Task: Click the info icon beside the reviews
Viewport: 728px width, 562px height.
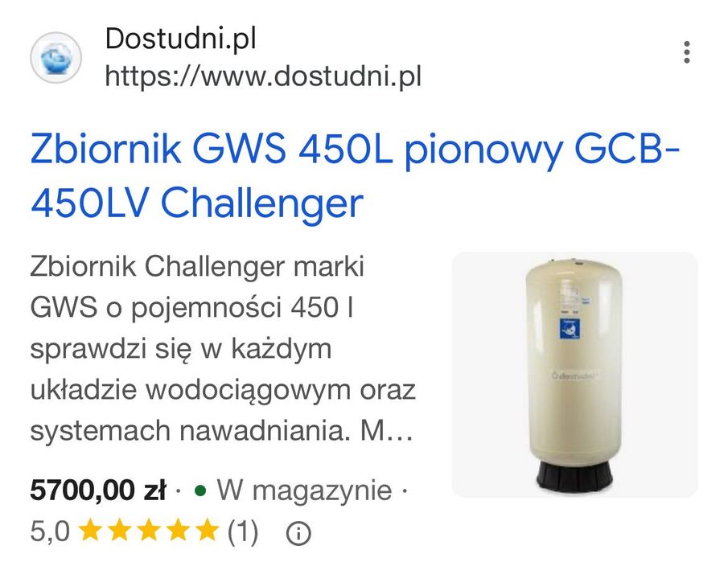Action: 298,533
